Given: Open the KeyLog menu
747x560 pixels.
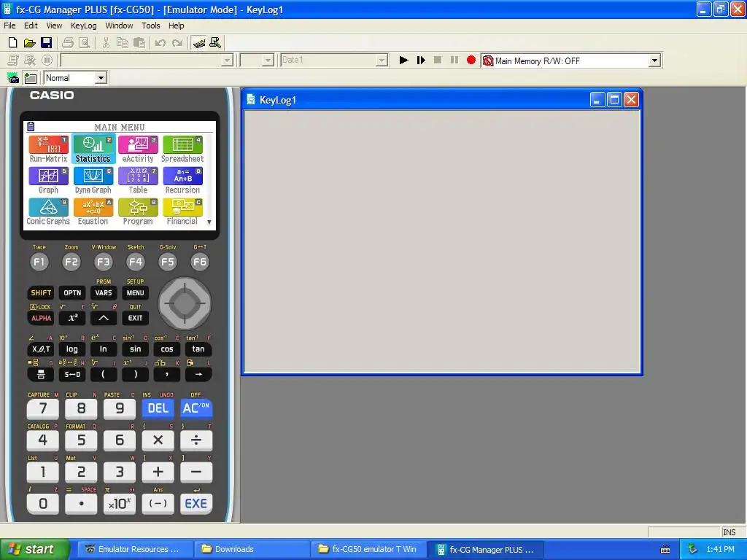Looking at the screenshot, I should click(83, 26).
